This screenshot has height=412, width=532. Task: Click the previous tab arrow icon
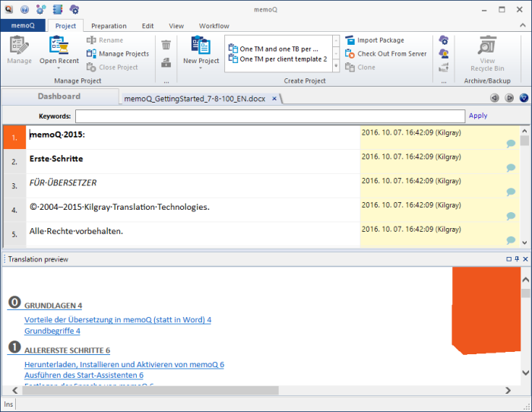(x=494, y=98)
